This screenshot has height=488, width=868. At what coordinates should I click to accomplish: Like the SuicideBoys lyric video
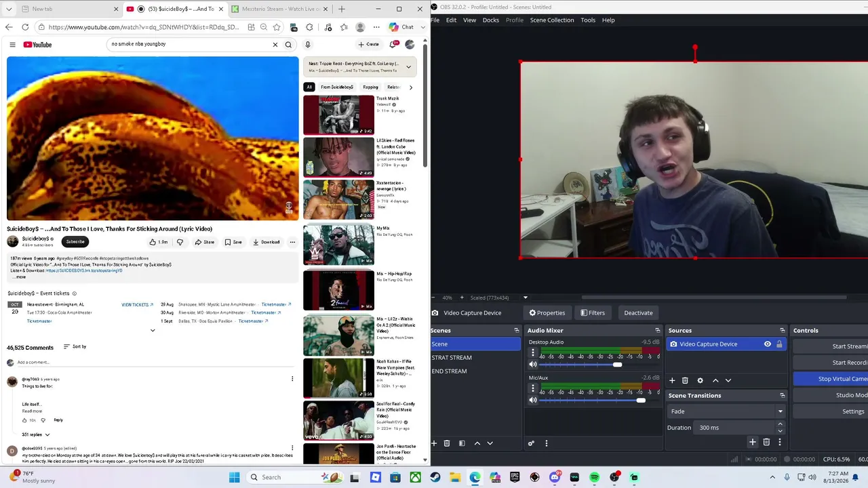[158, 242]
